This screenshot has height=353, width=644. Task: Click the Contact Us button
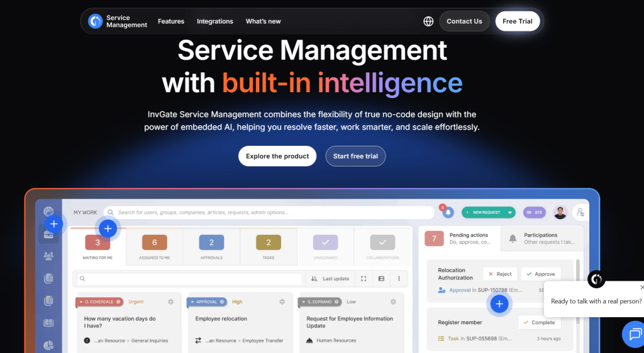pos(465,21)
